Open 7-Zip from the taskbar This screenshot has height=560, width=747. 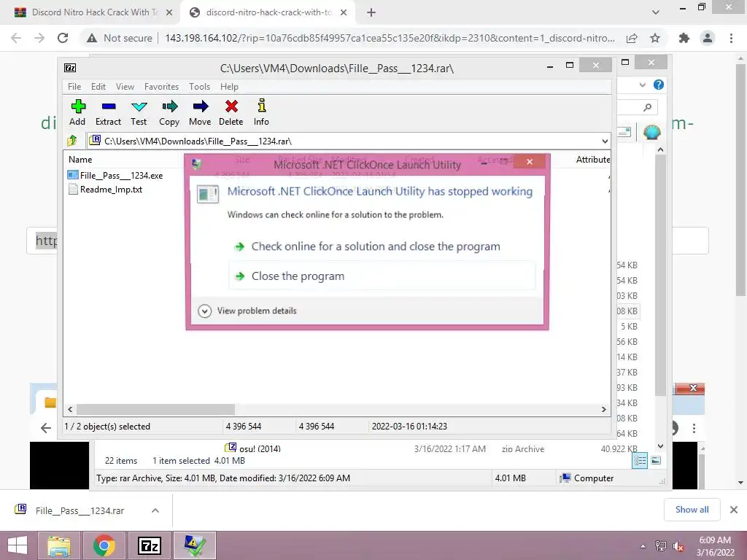(149, 545)
